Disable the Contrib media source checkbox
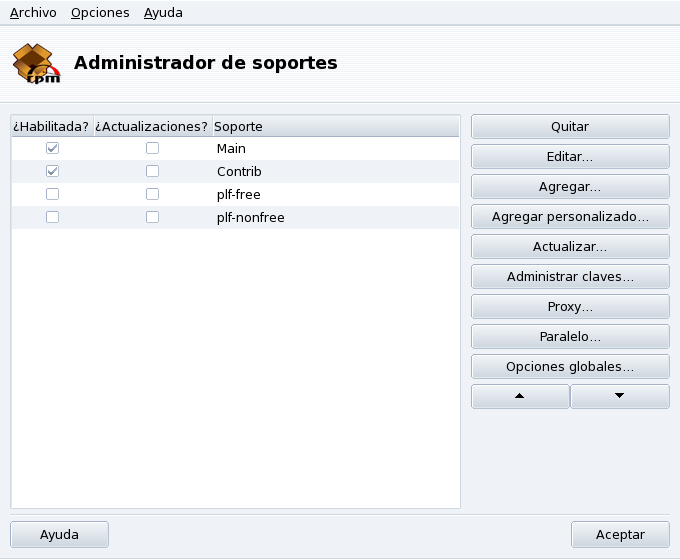This screenshot has width=680, height=560. pyautogui.click(x=52, y=171)
